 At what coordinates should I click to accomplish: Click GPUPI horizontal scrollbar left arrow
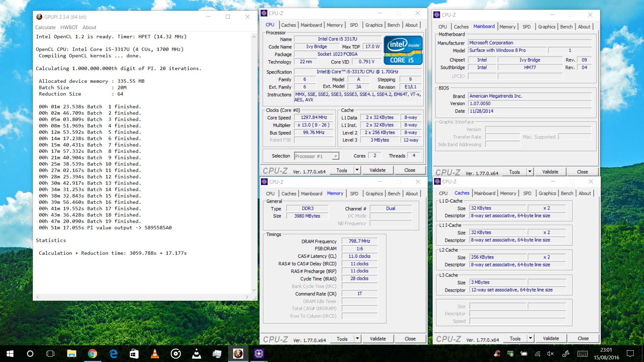tap(38, 297)
